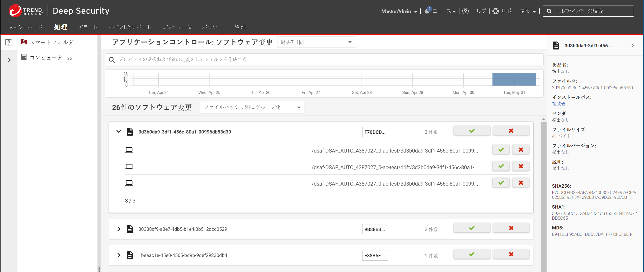Collapse the 3d3b0da9 file group
This screenshot has height=272, width=644.
coord(119,131)
